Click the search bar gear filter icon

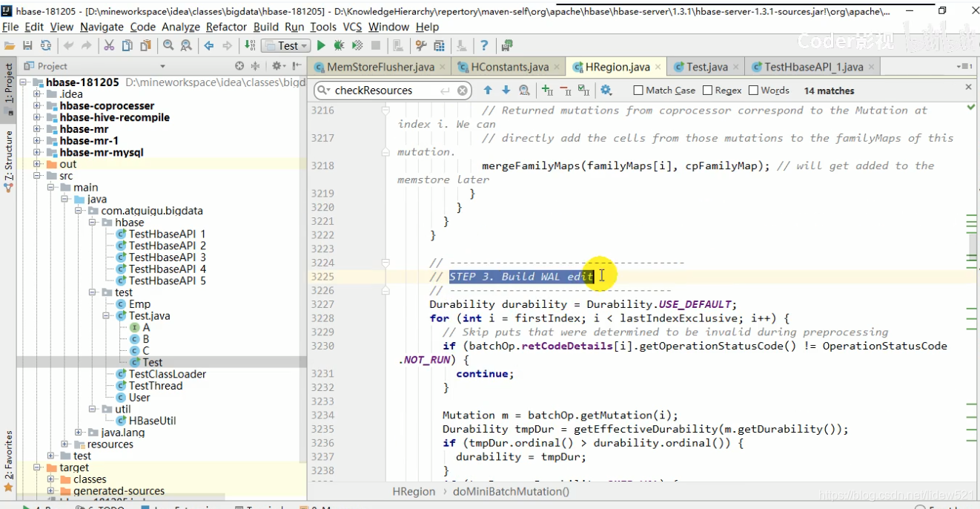click(x=606, y=90)
